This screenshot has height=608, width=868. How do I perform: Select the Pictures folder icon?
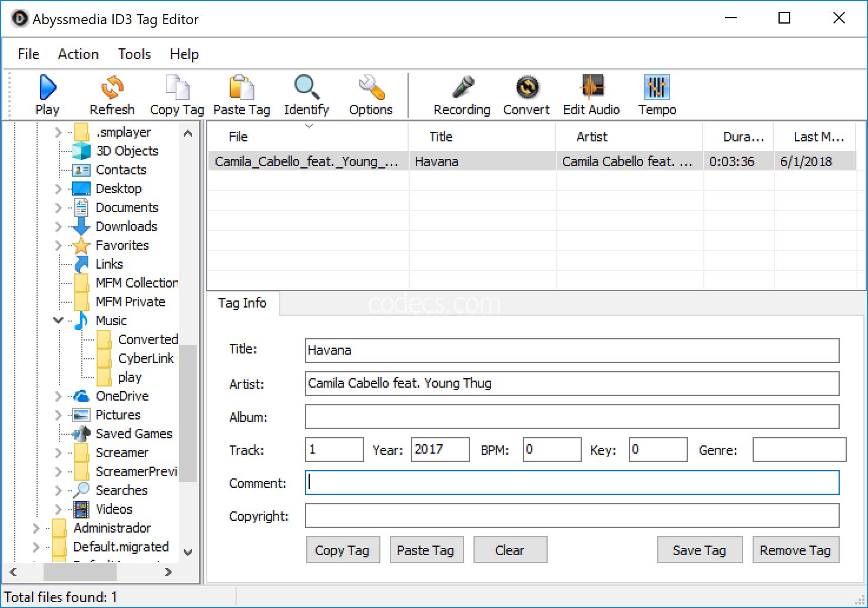click(81, 415)
